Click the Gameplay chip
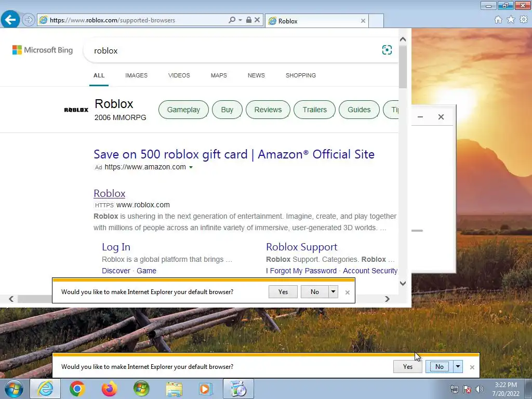 click(183, 110)
